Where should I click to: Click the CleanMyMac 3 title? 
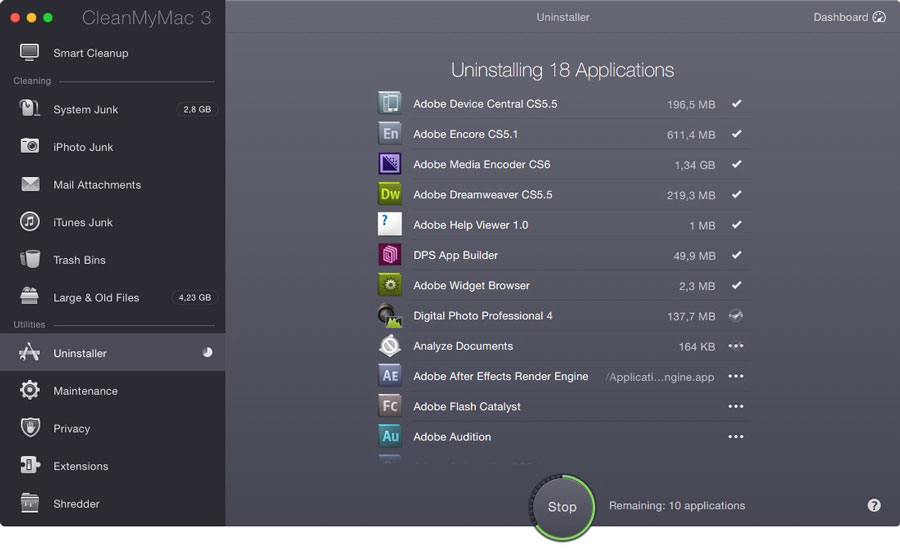click(146, 18)
